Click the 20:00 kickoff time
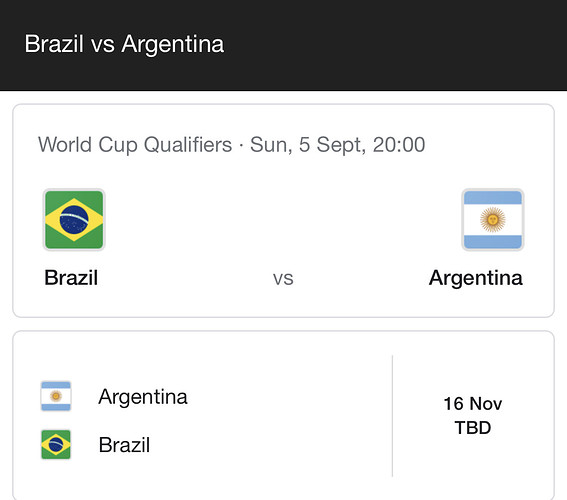 click(x=399, y=145)
